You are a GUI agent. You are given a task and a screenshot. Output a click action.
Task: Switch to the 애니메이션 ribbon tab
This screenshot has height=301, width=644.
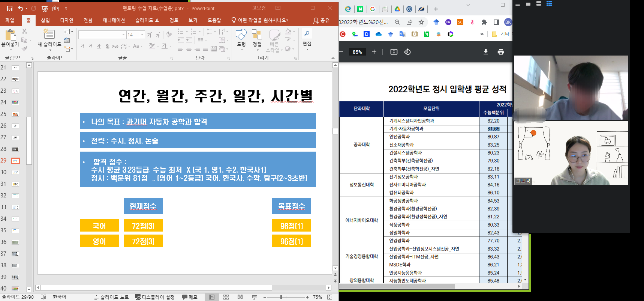point(114,20)
